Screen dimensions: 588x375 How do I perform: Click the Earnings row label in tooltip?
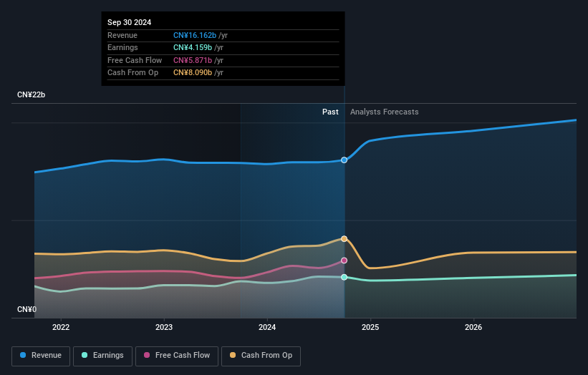click(122, 47)
